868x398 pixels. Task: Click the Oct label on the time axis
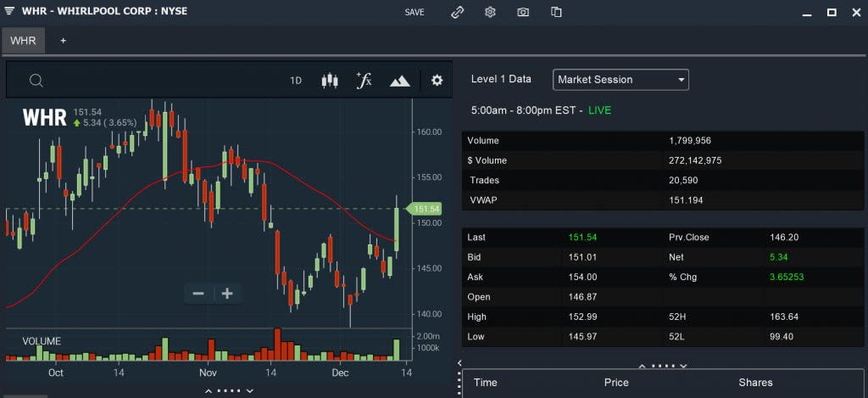click(x=55, y=373)
